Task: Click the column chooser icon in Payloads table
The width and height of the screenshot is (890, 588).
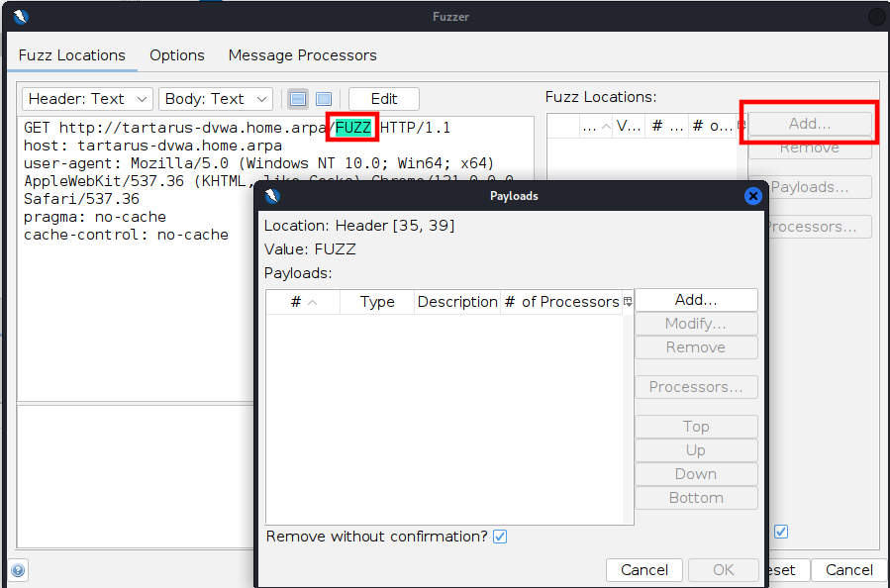Action: pos(628,302)
